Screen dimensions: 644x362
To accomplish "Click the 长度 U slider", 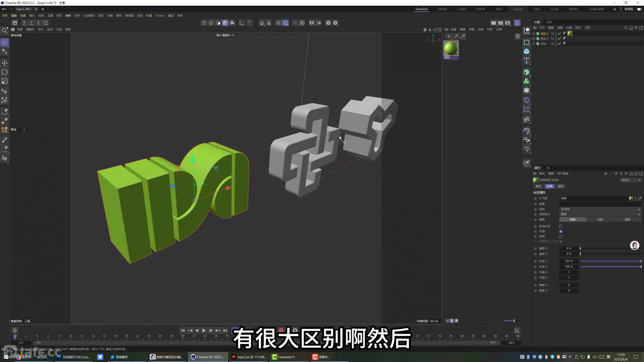I will point(610,261).
